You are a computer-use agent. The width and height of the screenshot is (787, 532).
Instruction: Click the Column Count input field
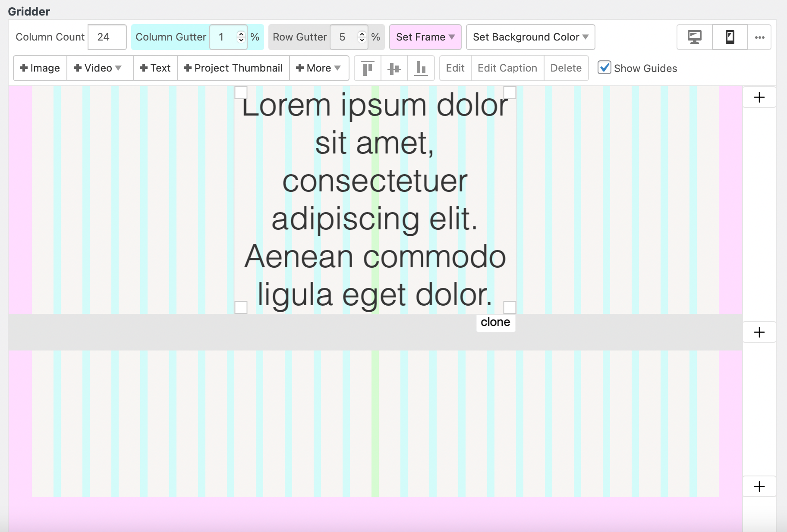[107, 37]
